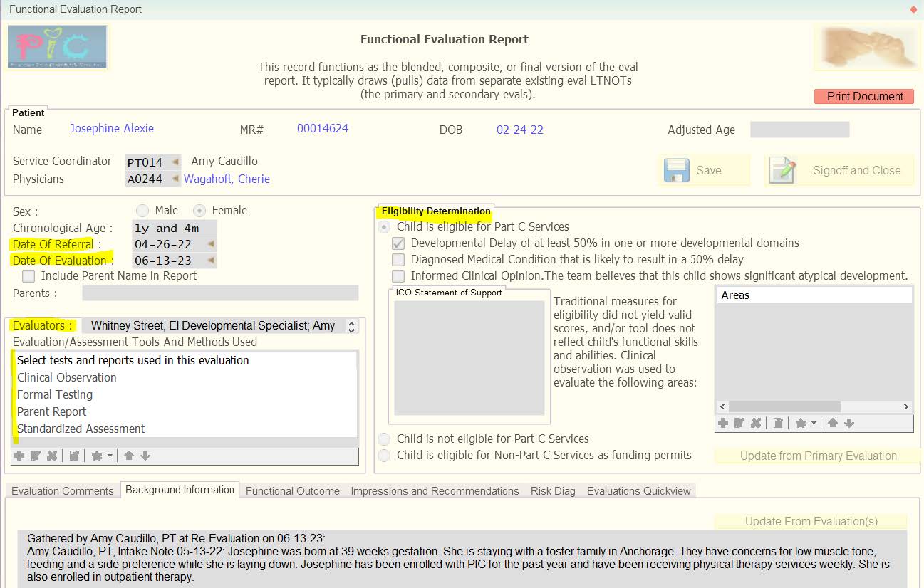Open the physician link Wagahoft, Cherie
Viewport: 924px width, 588px height.
(x=227, y=179)
